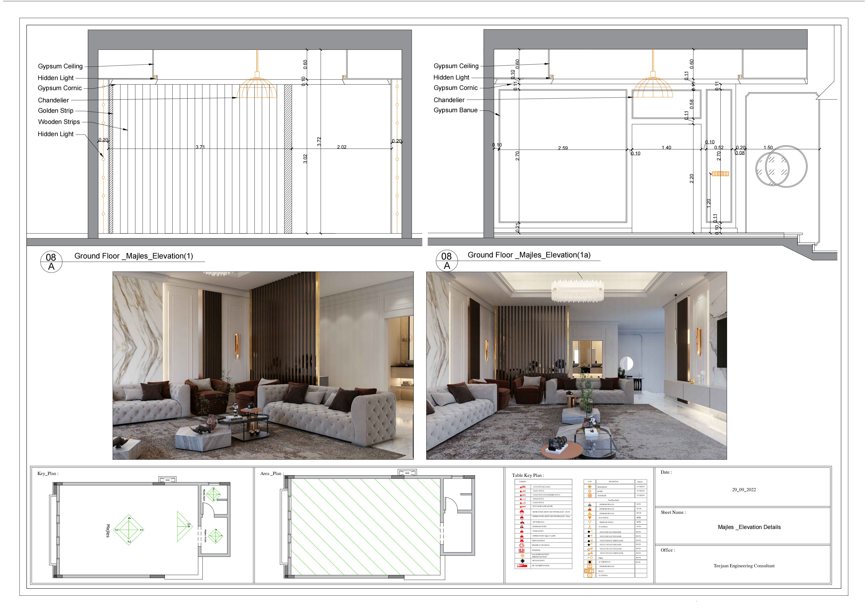
Task: Click the Floor Box legend symbol
Action: click(x=522, y=551)
